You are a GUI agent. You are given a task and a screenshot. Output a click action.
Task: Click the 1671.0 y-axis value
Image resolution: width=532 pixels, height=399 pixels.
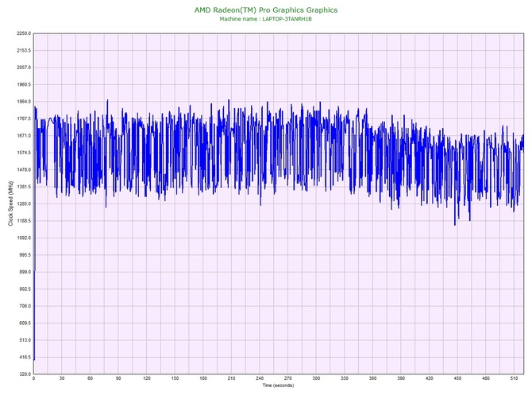point(24,136)
